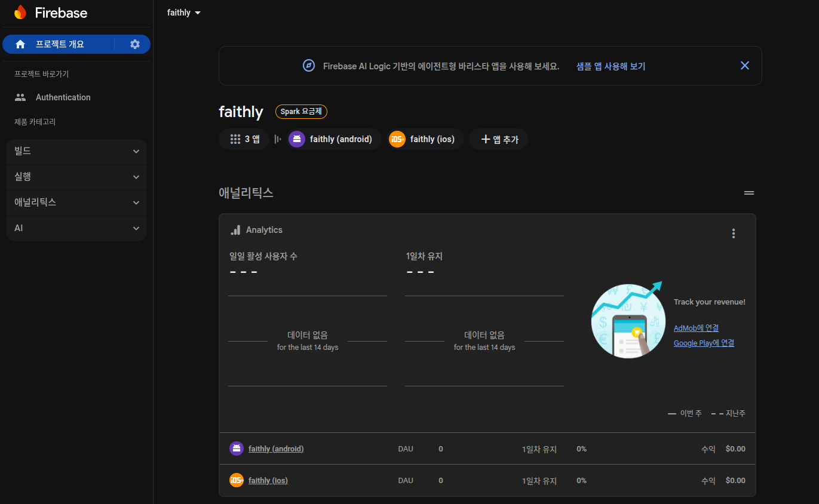The image size is (819, 504).
Task: Expand the 빌드 category
Action: tap(76, 152)
